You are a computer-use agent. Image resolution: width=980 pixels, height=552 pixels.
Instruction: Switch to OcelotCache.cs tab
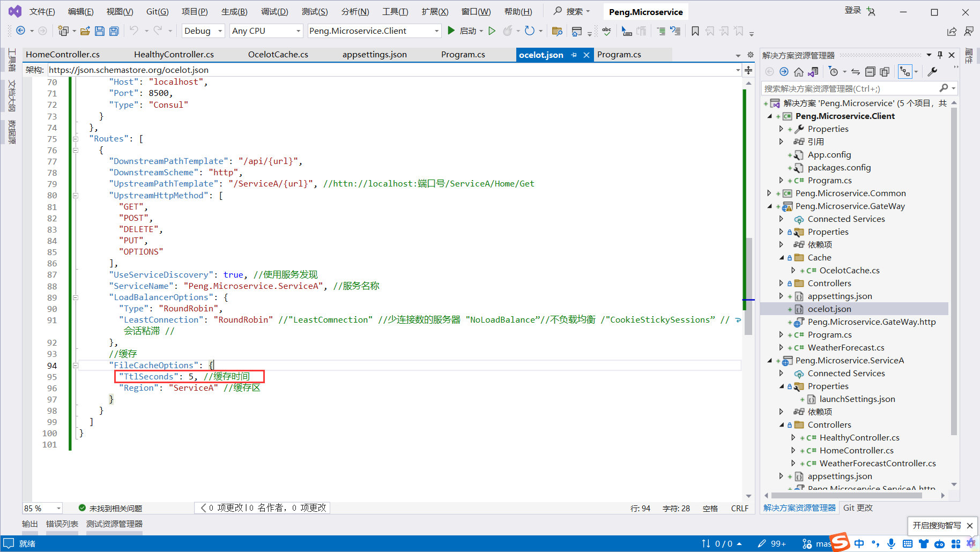[278, 55]
